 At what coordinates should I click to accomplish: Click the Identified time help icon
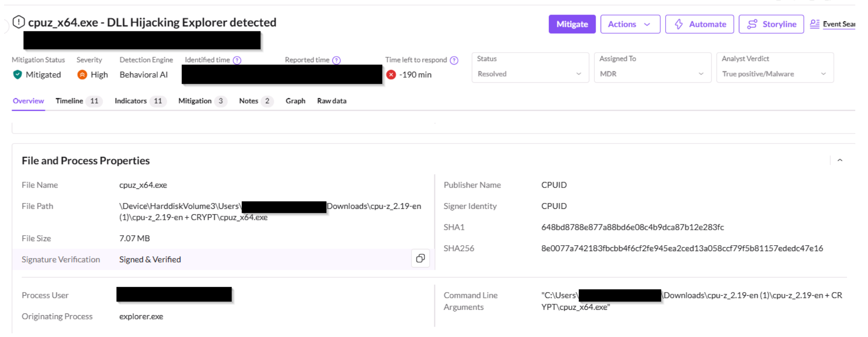tap(237, 60)
